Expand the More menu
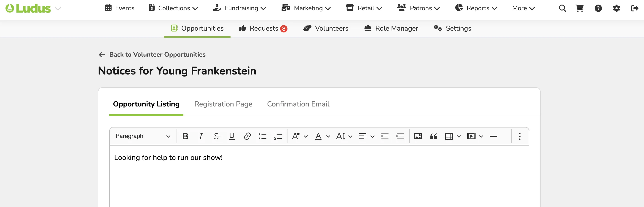Screen dimensions: 644x207 point(523,8)
